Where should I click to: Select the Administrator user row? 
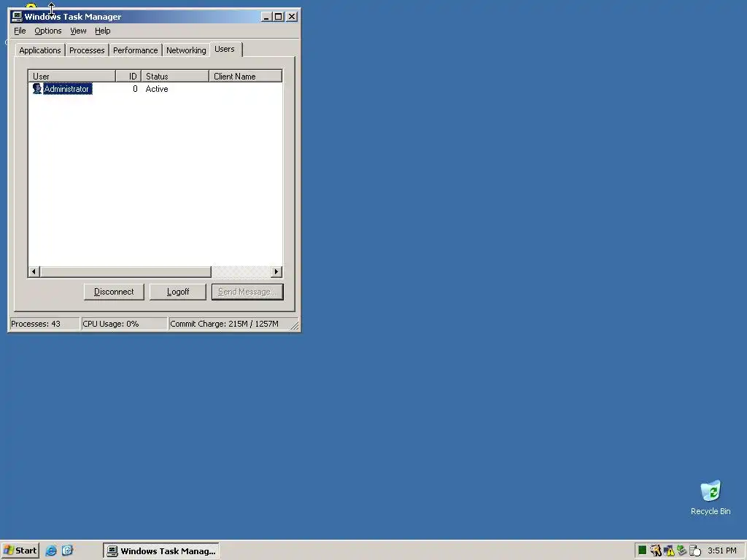pyautogui.click(x=155, y=89)
